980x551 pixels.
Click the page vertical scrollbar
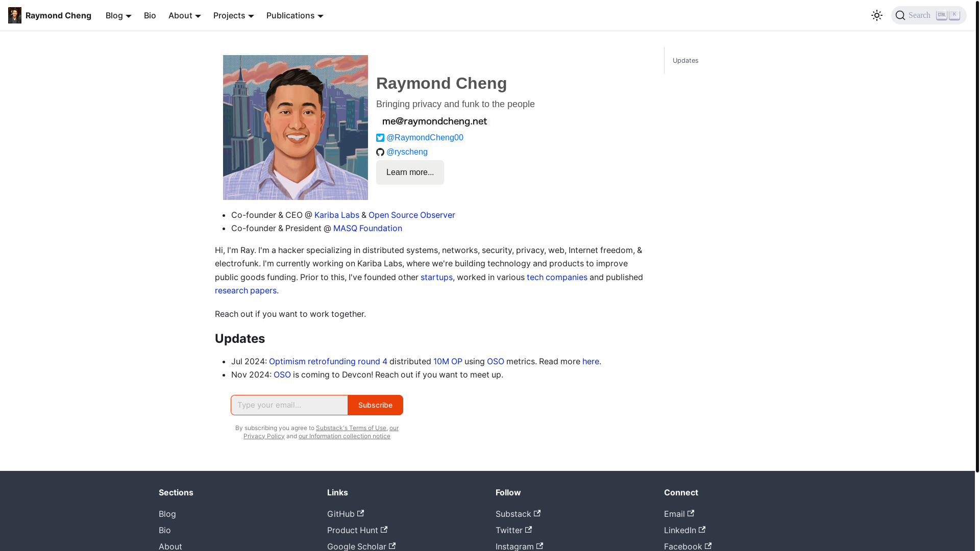[x=977, y=236]
